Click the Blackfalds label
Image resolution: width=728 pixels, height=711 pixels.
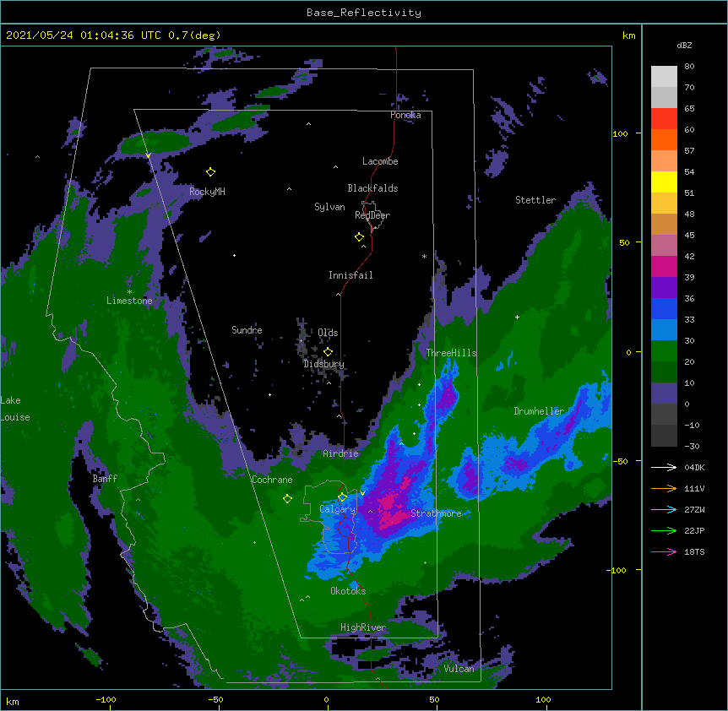372,188
